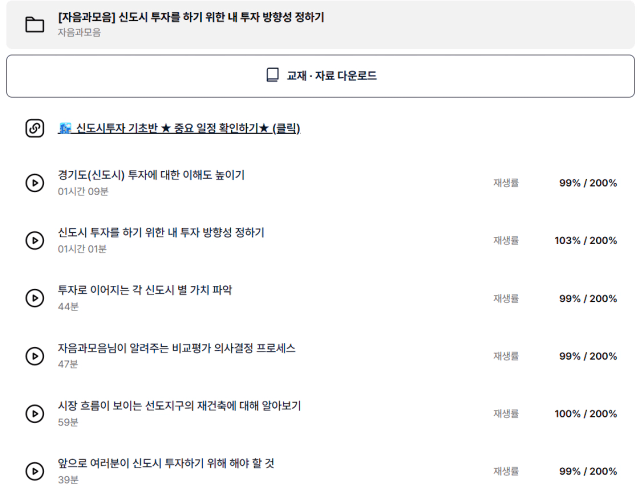Click the book icon beside 교재 · 자료 다운로드
This screenshot has height=489, width=640.
(272, 75)
